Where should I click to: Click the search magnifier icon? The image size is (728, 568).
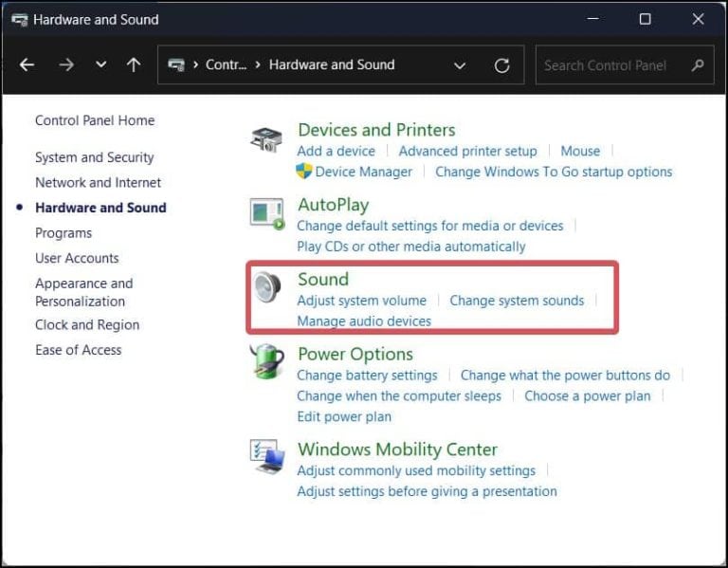pos(698,65)
